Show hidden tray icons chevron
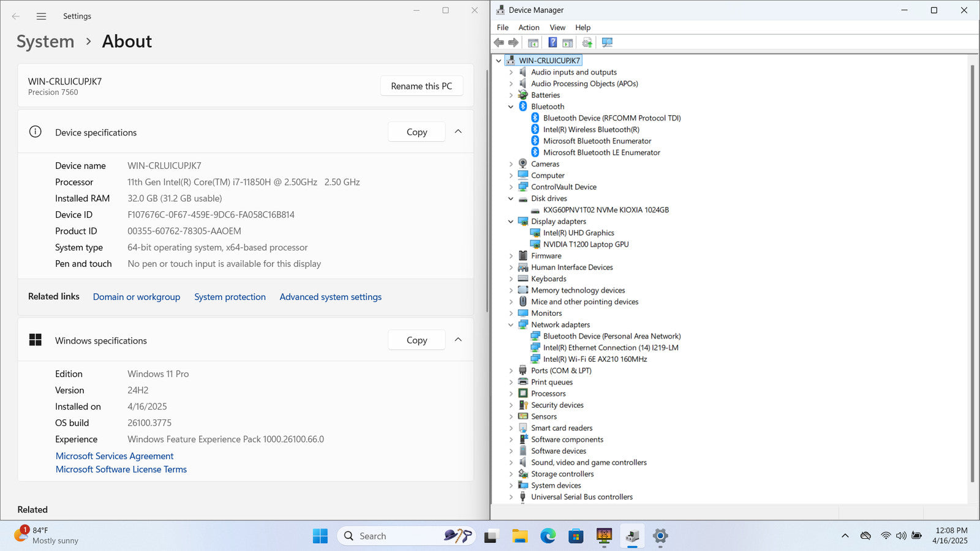 coord(845,536)
